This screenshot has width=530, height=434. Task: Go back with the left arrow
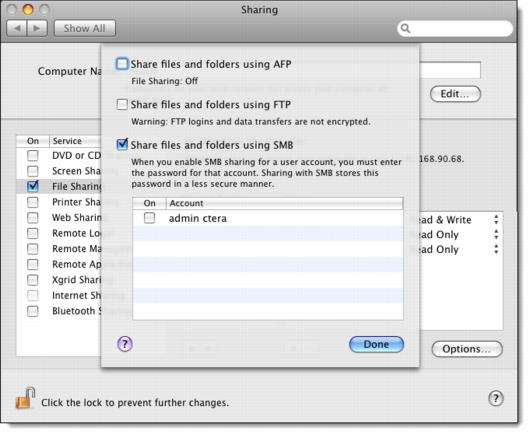click(x=17, y=28)
